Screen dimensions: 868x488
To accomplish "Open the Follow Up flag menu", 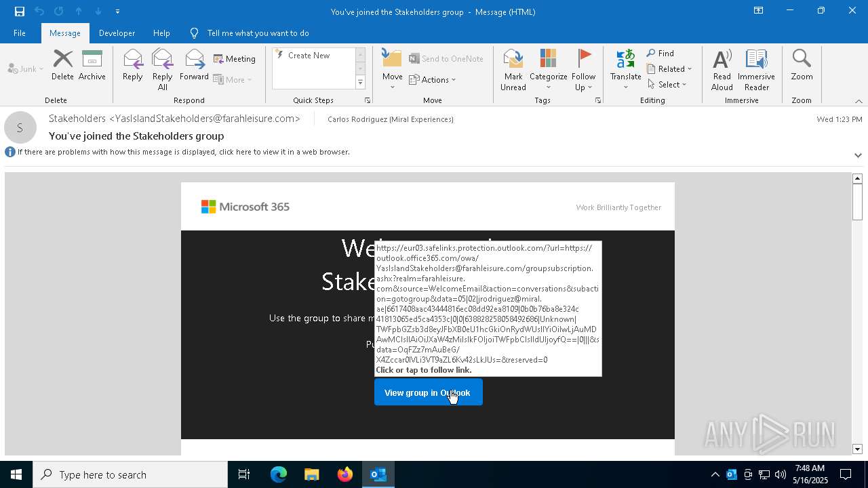I will click(583, 69).
